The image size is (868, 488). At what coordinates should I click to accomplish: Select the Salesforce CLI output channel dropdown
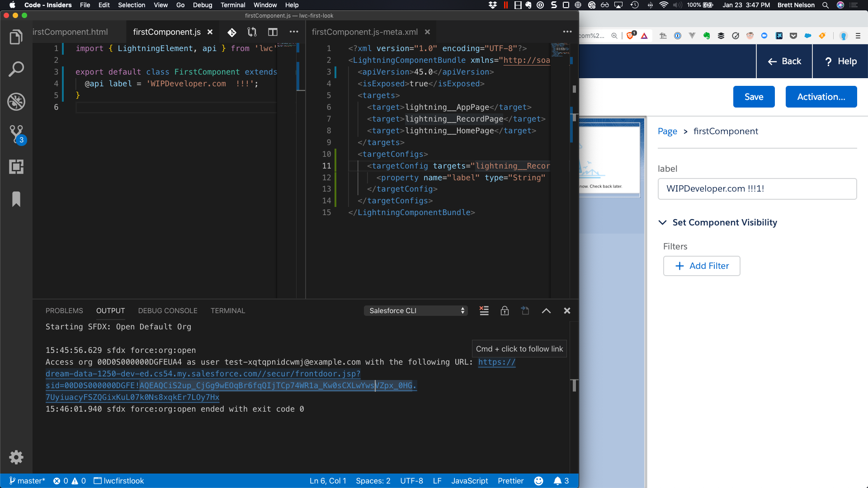416,311
